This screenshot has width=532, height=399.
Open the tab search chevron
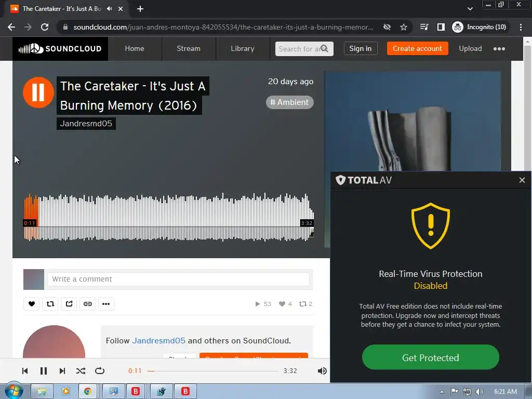pos(470,9)
